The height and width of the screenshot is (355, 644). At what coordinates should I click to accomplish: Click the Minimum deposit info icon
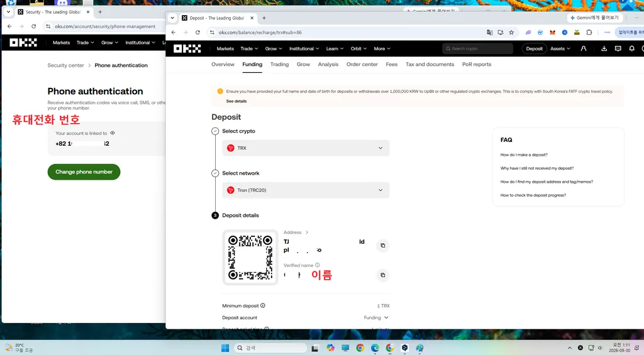pyautogui.click(x=263, y=305)
